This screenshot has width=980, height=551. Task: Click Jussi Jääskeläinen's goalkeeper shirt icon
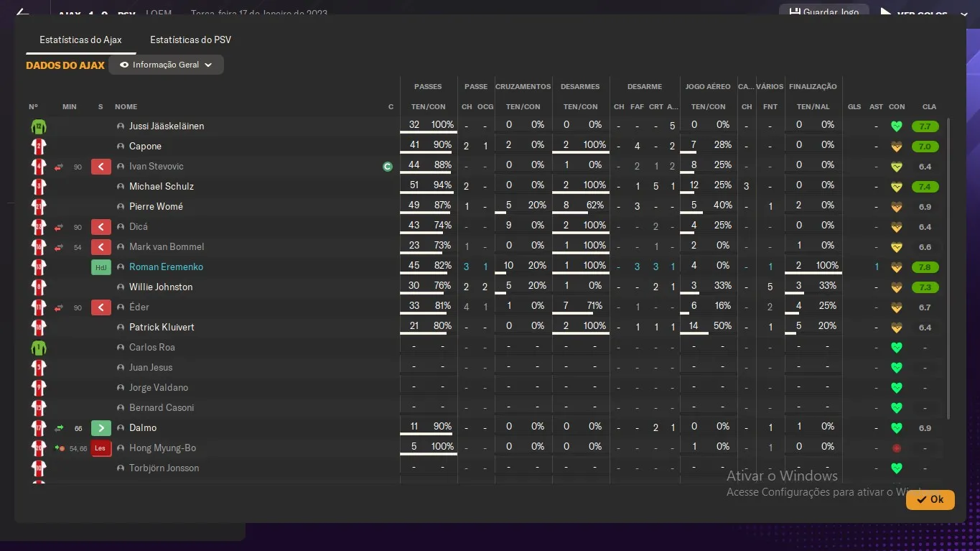pyautogui.click(x=38, y=126)
